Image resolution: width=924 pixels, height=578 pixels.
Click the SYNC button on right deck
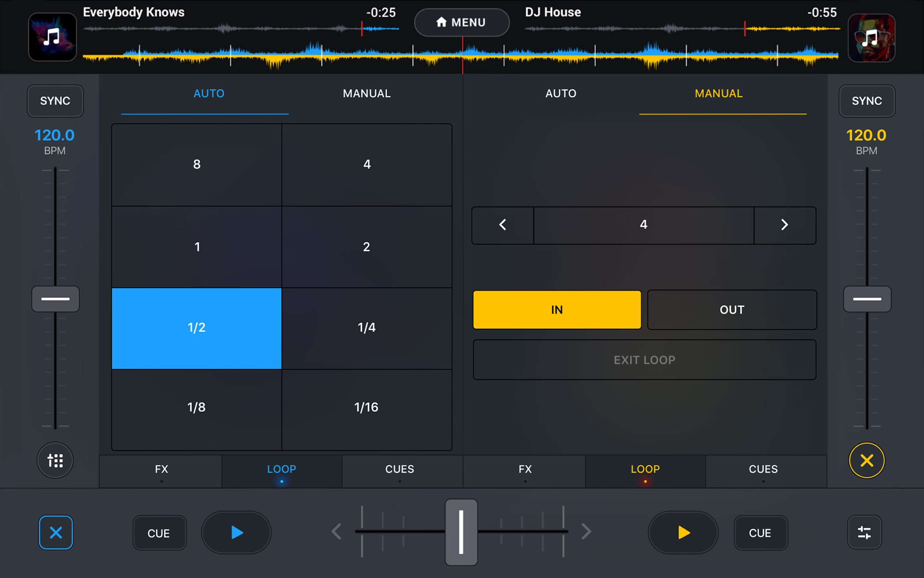click(x=867, y=101)
